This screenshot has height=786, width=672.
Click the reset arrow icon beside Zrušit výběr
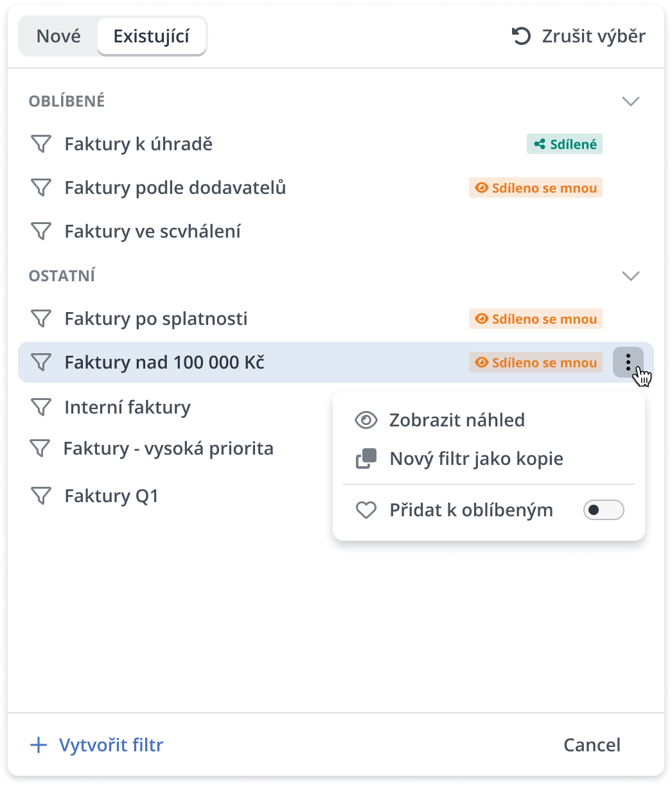coord(521,36)
